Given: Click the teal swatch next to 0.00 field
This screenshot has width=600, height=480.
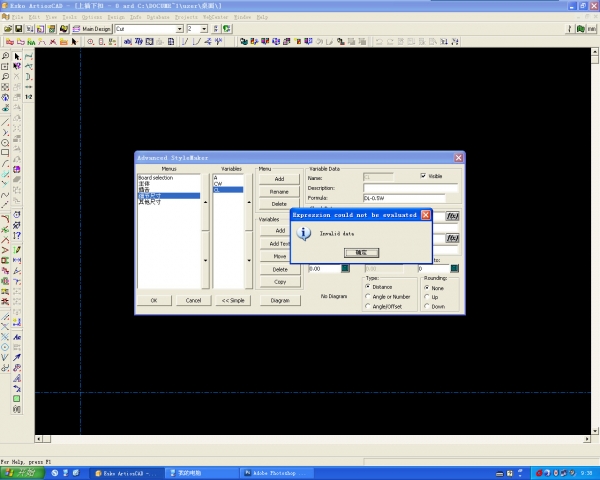Looking at the screenshot, I should [345, 268].
